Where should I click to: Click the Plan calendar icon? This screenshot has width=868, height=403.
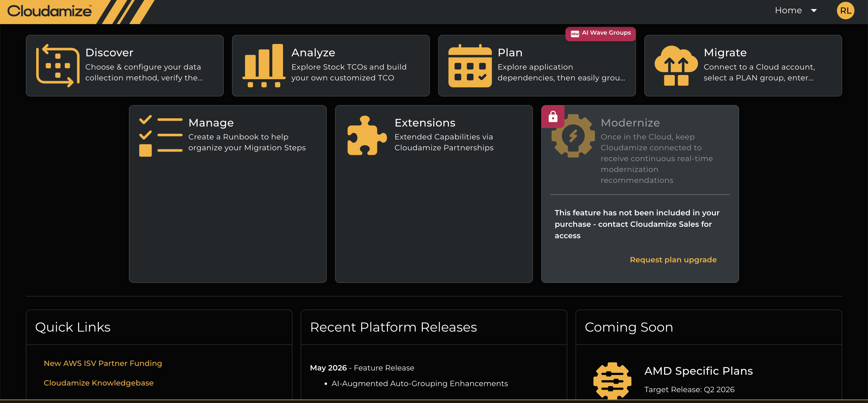(x=470, y=66)
